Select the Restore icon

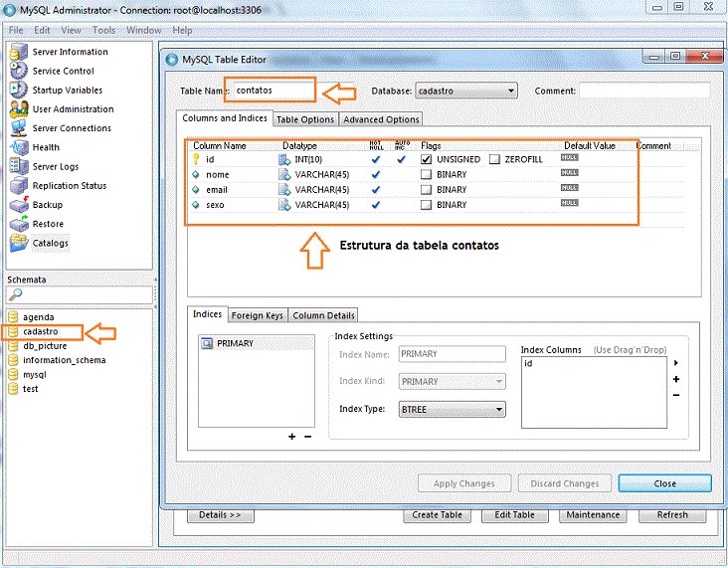(19, 224)
